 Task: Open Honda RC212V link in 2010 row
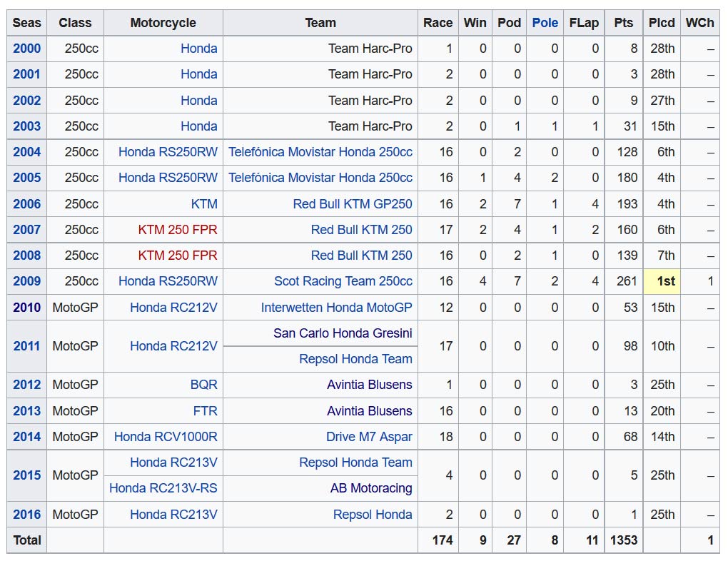tap(173, 308)
